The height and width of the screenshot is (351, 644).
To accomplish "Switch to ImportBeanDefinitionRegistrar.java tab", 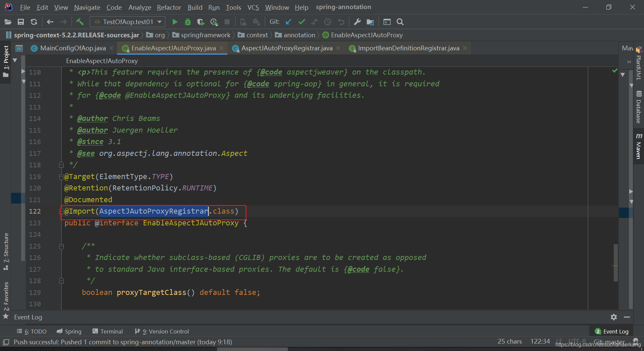I will pyautogui.click(x=409, y=48).
